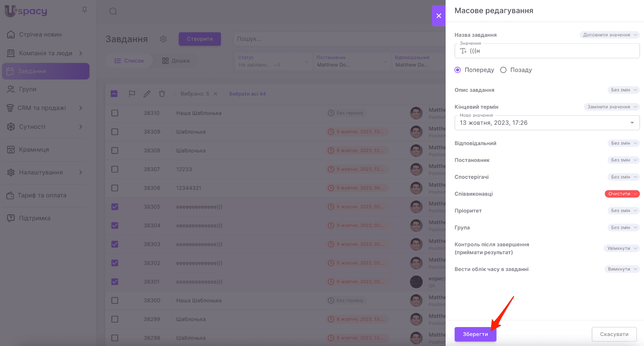The height and width of the screenshot is (346, 644).
Task: Switch to Список view tab
Action: (129, 61)
